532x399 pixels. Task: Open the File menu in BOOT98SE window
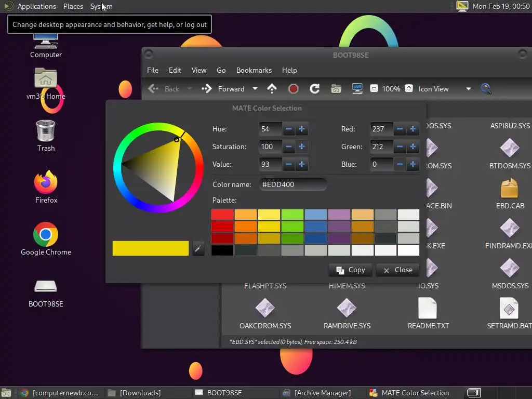click(152, 70)
